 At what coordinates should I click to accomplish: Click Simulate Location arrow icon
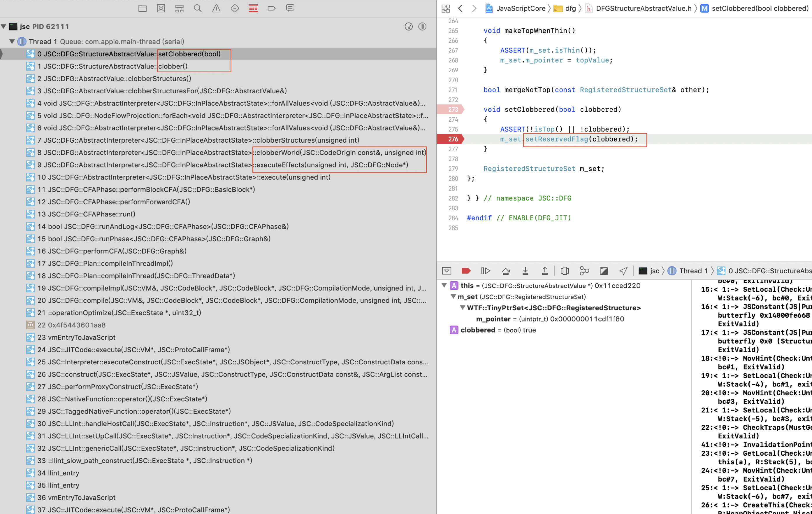coord(623,271)
